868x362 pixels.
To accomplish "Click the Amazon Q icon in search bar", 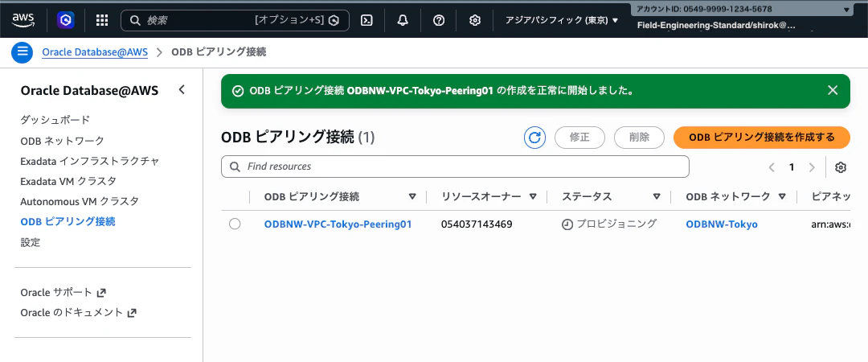I will 334,20.
